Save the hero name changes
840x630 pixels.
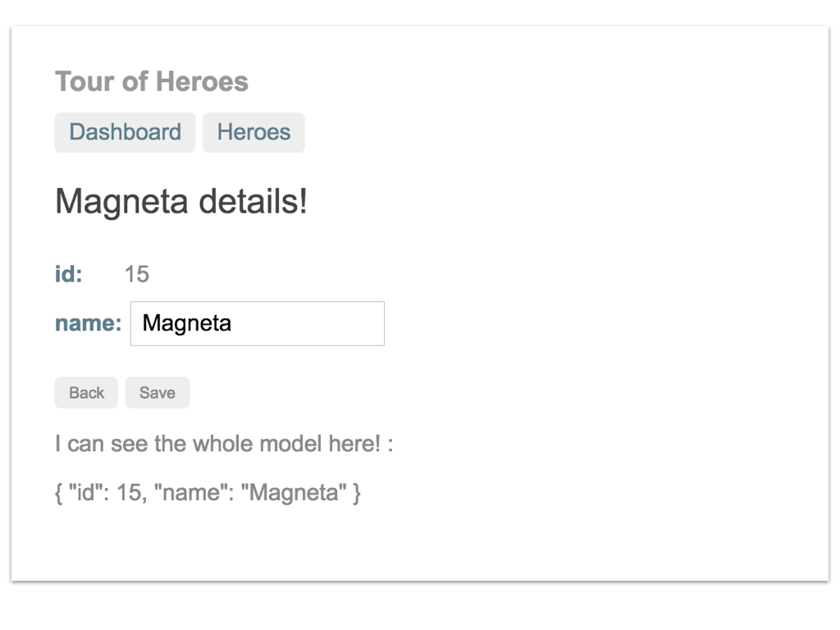point(157,393)
